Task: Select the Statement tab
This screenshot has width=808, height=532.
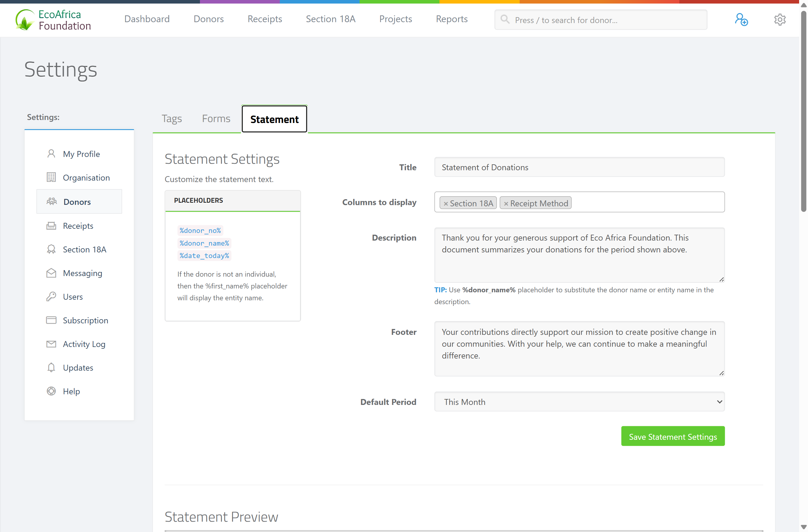Action: tap(274, 119)
